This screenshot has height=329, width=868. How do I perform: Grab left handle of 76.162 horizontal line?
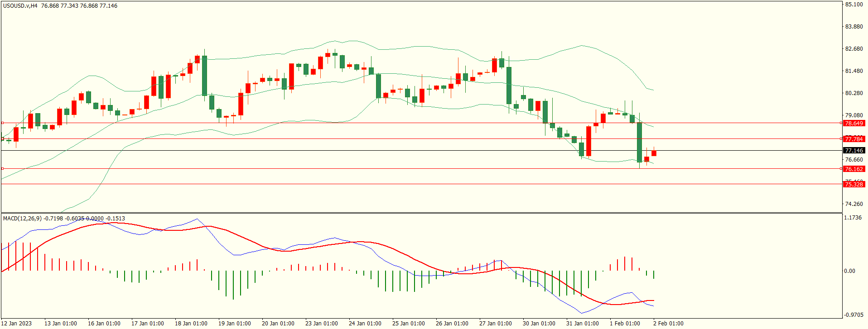(x=3, y=168)
